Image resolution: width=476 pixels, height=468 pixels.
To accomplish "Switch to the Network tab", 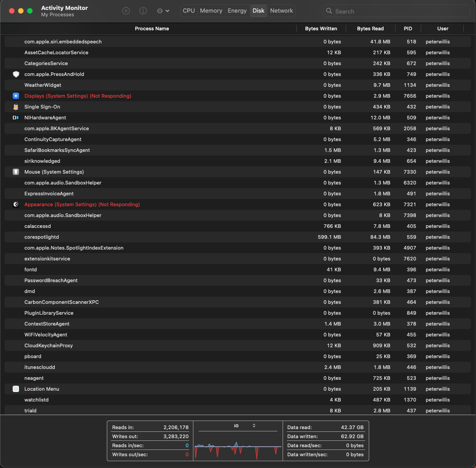I will [281, 10].
